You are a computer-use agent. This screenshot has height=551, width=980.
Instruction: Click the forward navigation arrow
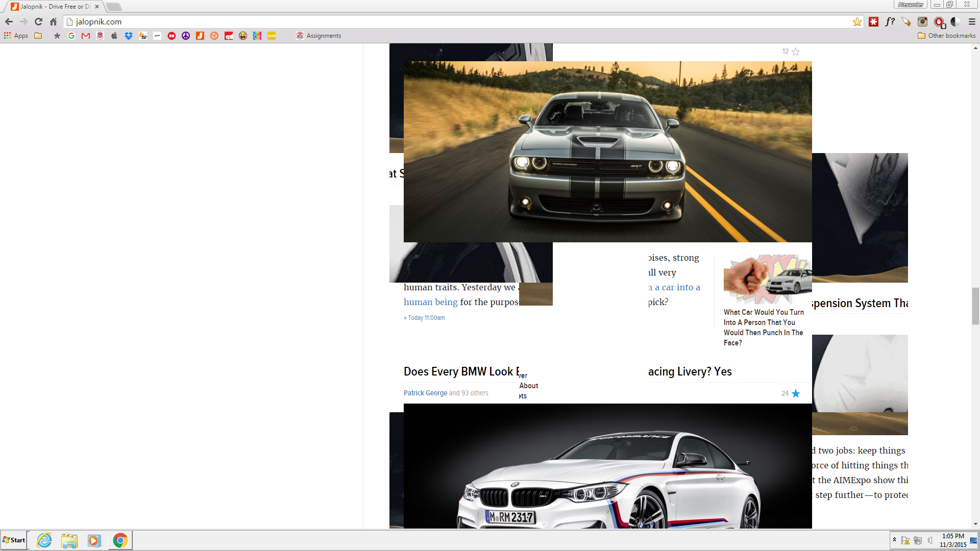coord(23,21)
